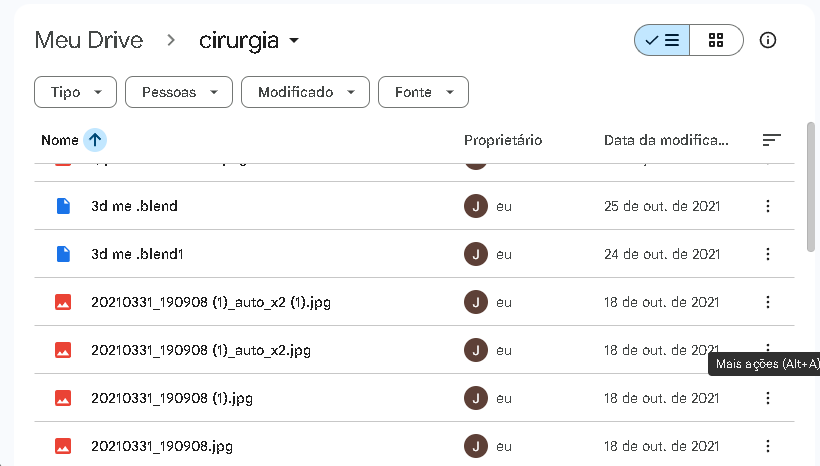Open more actions for 20210331_190908.jpg
820x466 pixels.
point(768,446)
